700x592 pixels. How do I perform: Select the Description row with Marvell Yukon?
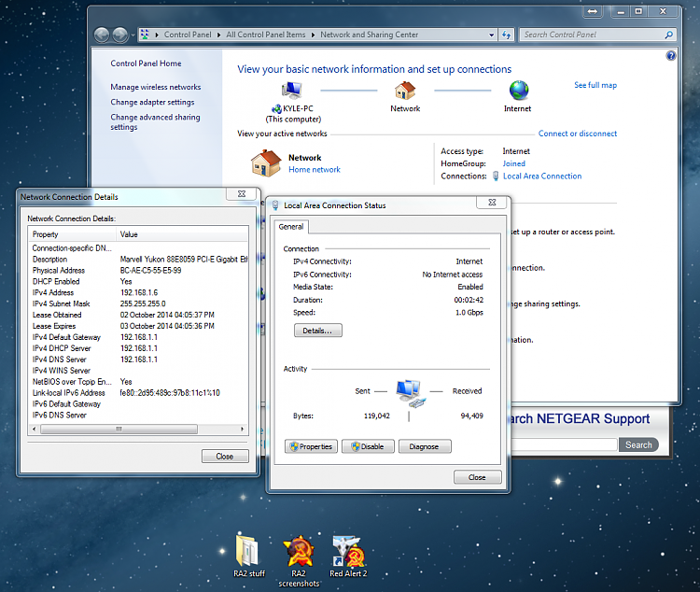pyautogui.click(x=138, y=260)
